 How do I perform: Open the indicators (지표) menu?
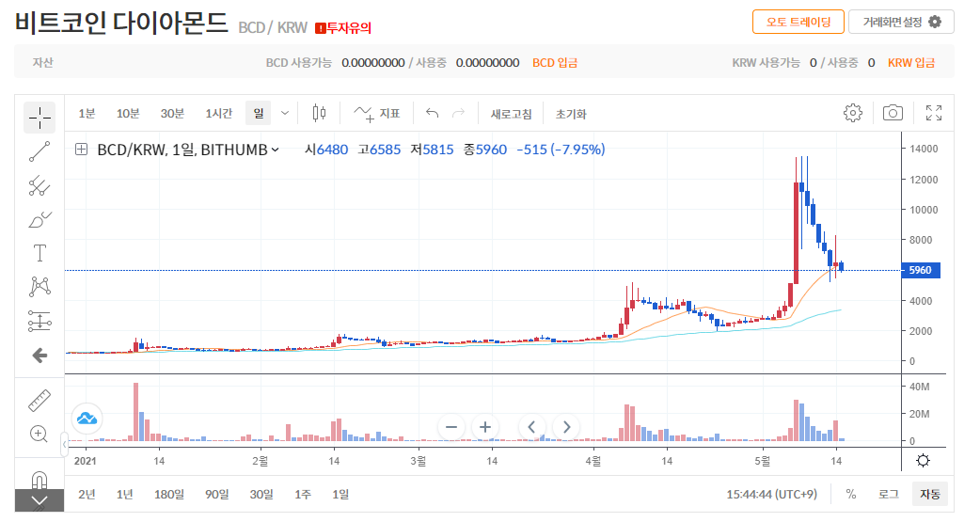(376, 113)
